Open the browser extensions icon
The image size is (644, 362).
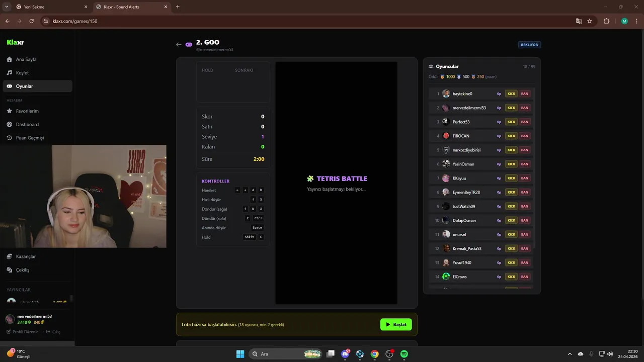(x=606, y=21)
